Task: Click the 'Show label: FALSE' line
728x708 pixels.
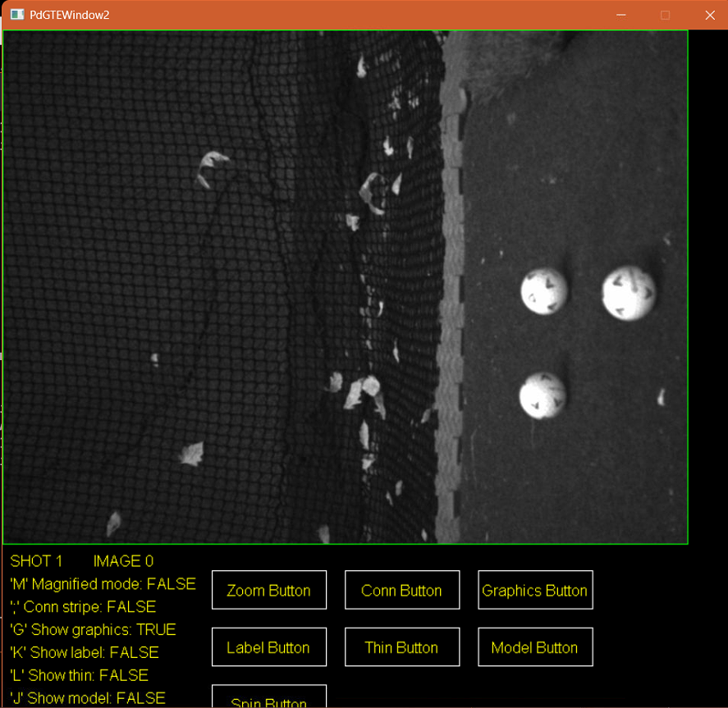Action: pyautogui.click(x=84, y=652)
